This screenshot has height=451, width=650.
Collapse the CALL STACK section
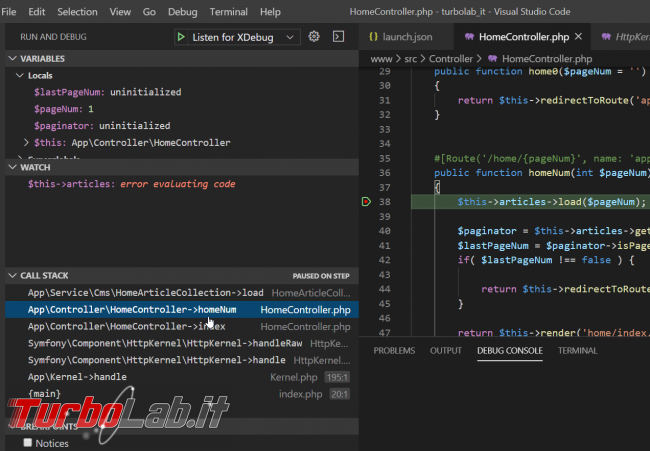12,276
